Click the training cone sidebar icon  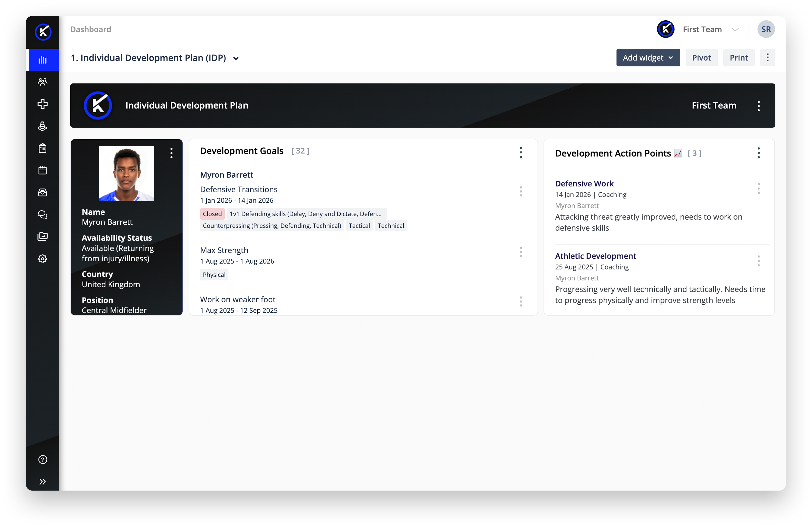pyautogui.click(x=42, y=126)
